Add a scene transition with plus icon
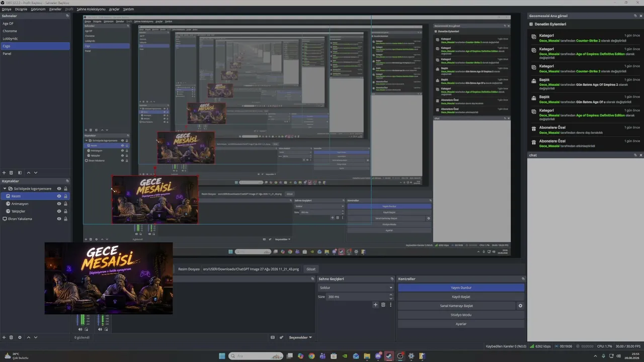 tap(375, 305)
